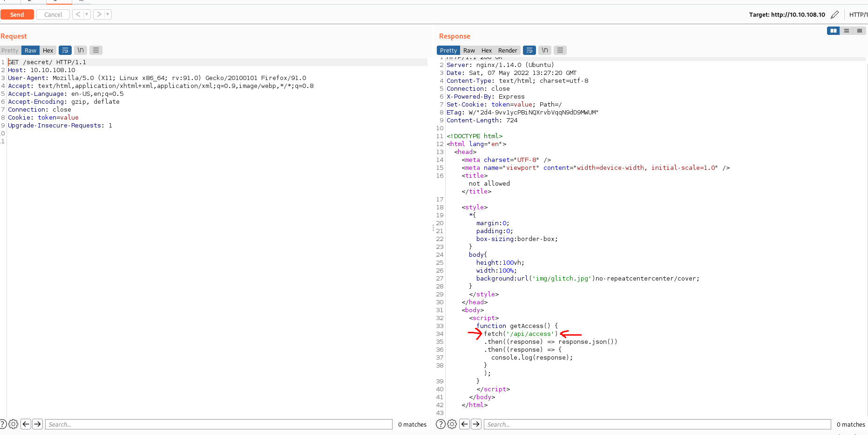Go to next request in history
This screenshot has width=868, height=435.
click(x=99, y=14)
